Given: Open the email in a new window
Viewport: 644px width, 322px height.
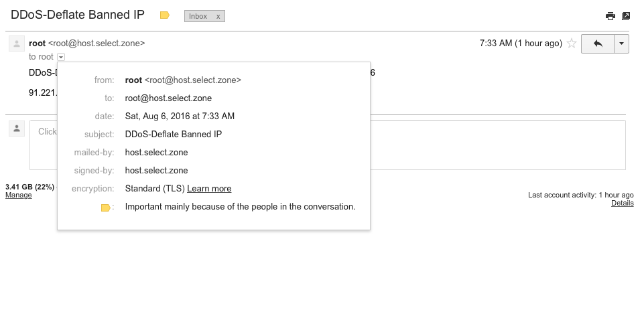Looking at the screenshot, I should (x=625, y=16).
